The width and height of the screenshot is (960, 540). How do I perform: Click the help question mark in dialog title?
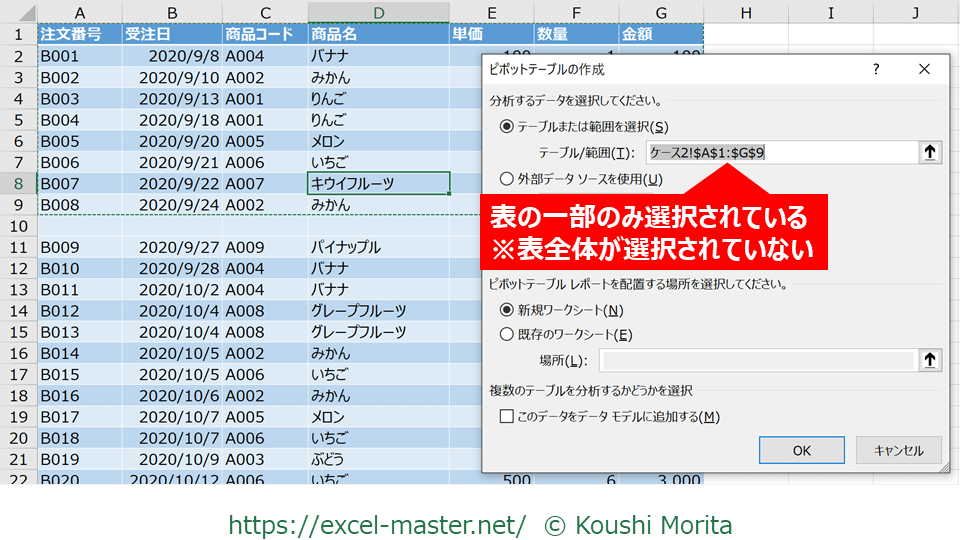tap(876, 70)
